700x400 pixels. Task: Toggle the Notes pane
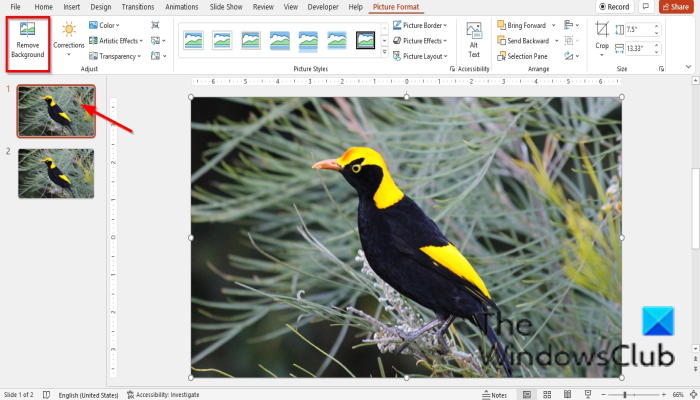pyautogui.click(x=495, y=395)
